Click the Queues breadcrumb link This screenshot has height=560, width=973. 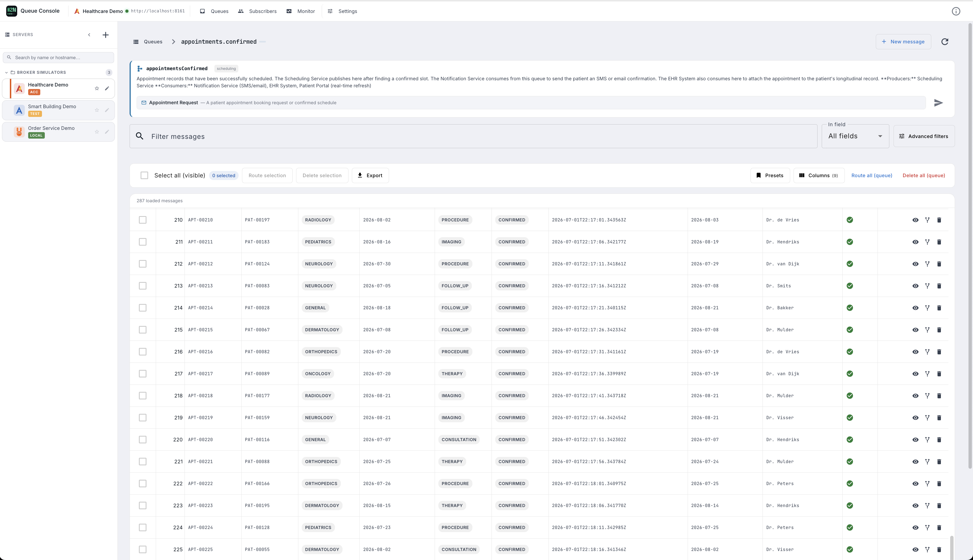pos(153,41)
